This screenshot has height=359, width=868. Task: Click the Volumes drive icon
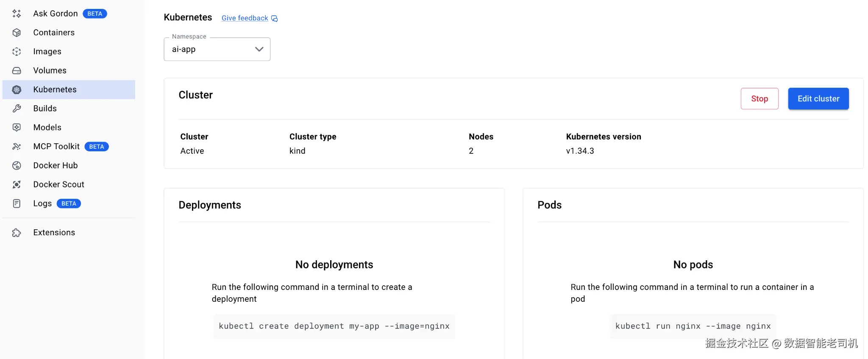(x=17, y=70)
